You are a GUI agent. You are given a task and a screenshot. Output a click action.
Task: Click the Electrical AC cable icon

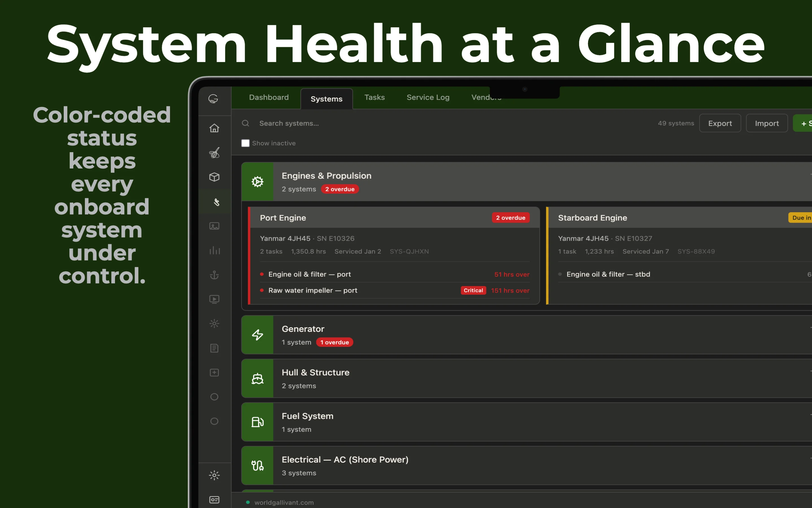coord(257,465)
